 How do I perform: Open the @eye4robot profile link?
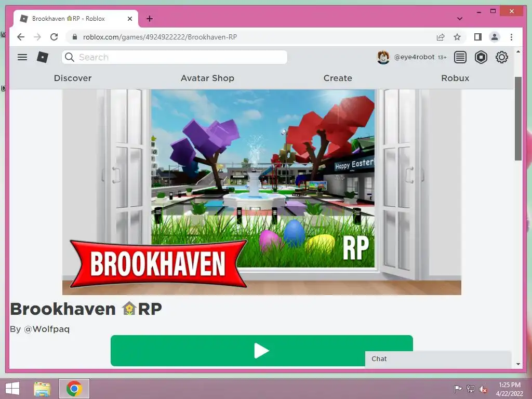(x=414, y=57)
